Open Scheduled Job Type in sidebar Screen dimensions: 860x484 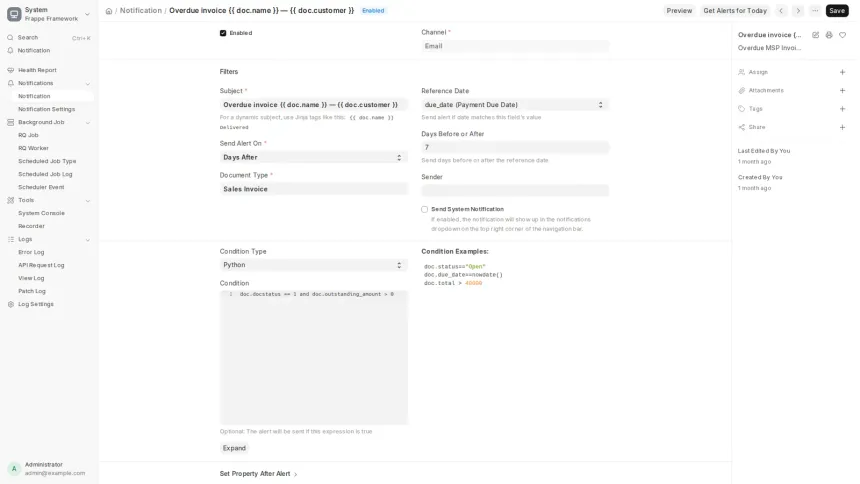[47, 161]
